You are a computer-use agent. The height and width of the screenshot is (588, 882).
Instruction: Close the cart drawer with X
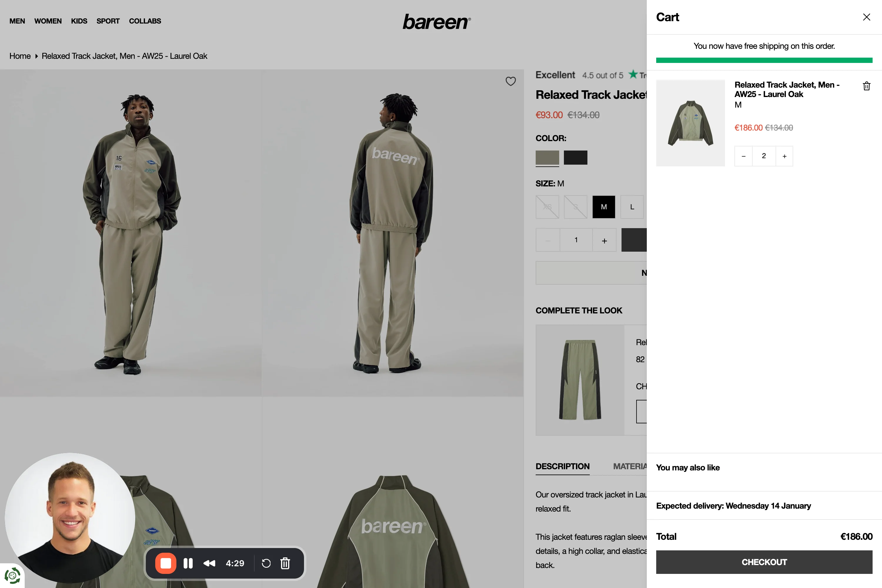(866, 17)
